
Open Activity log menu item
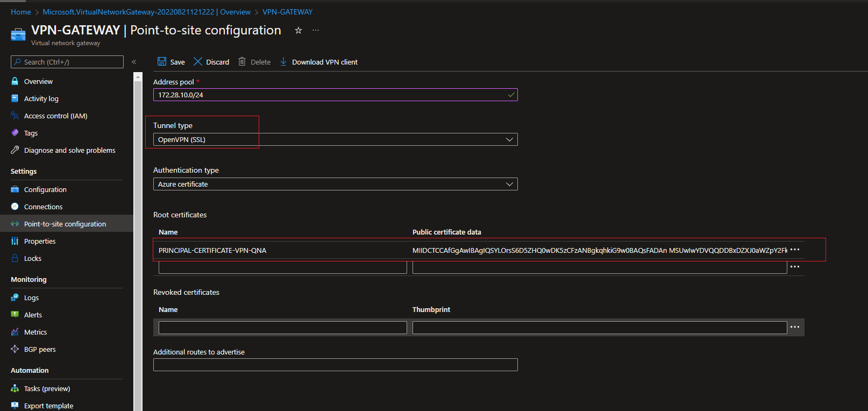coord(41,98)
